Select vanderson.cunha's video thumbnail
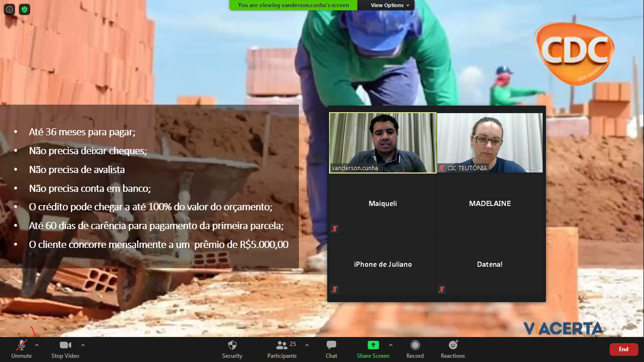644x362 pixels. pyautogui.click(x=383, y=142)
